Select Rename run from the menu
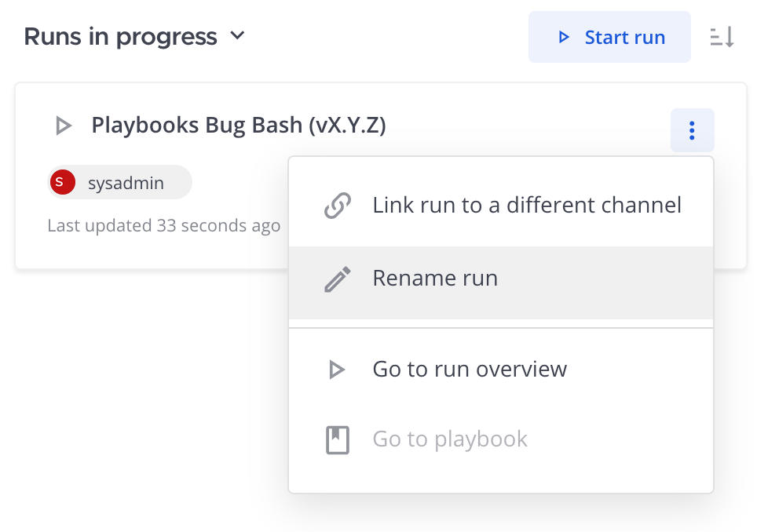This screenshot has width=768, height=532. 435,278
